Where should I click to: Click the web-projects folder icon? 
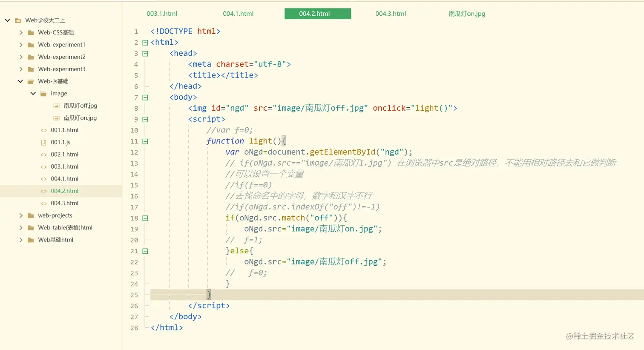31,215
